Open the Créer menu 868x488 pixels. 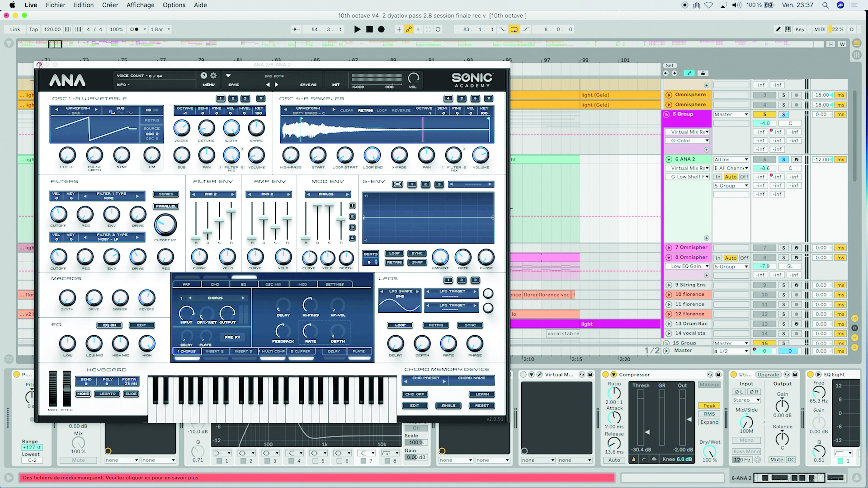[110, 5]
